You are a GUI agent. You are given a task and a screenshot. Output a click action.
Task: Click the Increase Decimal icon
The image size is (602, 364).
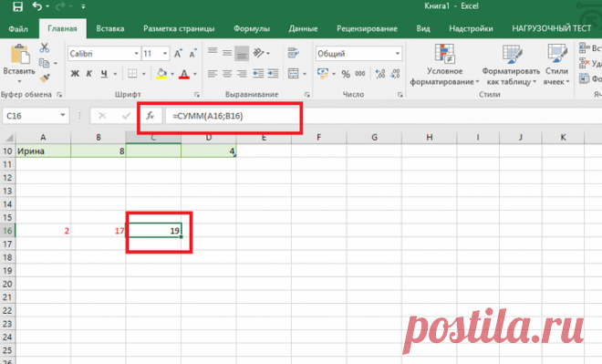(x=380, y=74)
